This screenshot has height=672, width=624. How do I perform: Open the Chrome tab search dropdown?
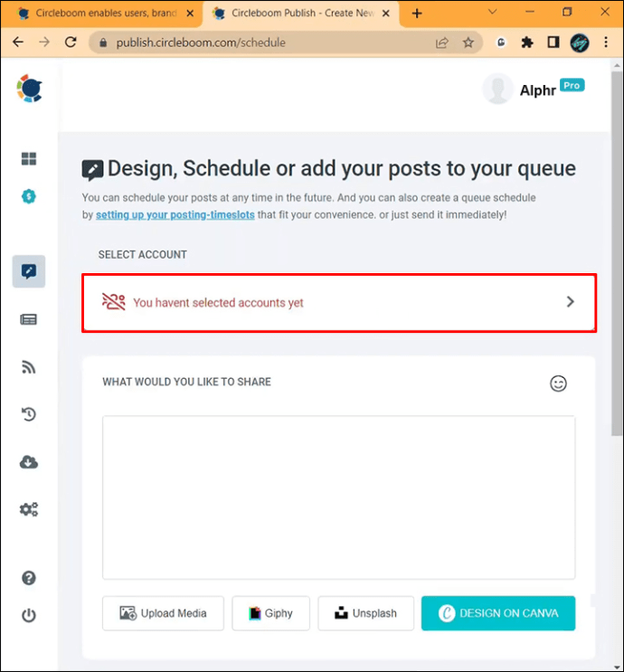click(492, 13)
